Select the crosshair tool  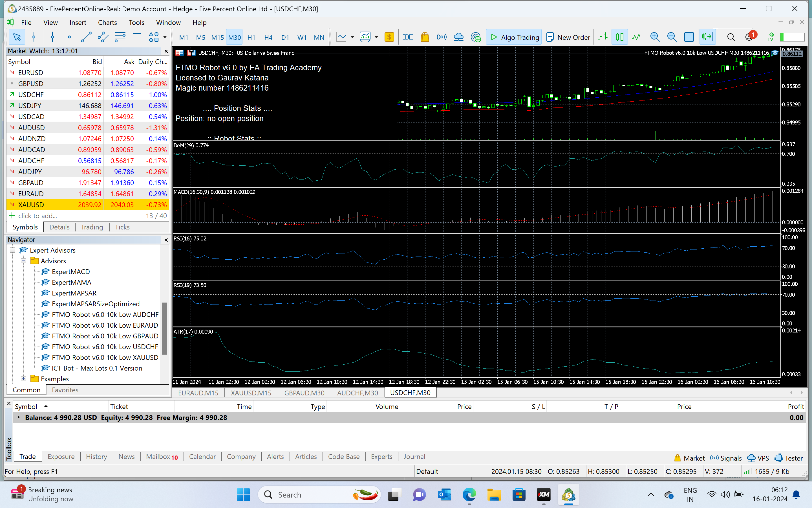(34, 37)
